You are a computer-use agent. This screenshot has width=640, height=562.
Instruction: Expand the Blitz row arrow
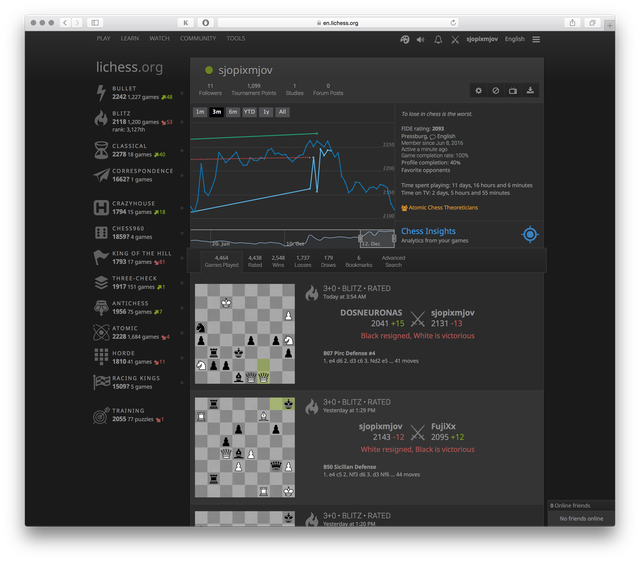click(x=182, y=122)
